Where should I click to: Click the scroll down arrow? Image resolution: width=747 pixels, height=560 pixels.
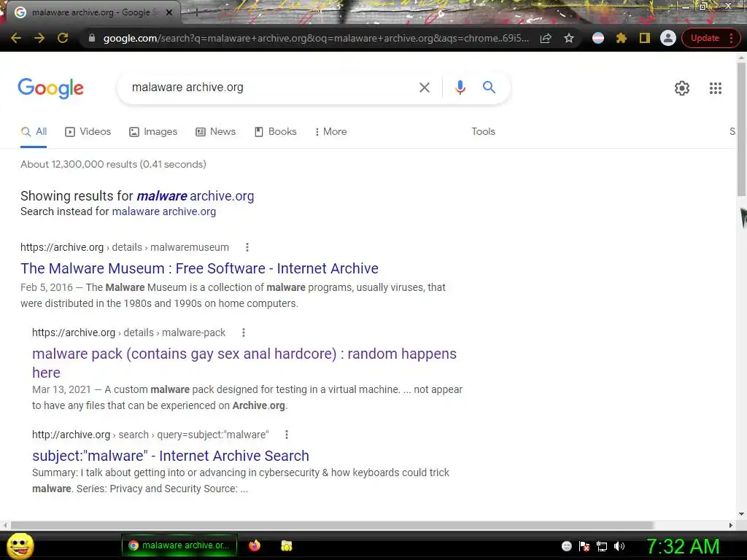[x=741, y=514]
